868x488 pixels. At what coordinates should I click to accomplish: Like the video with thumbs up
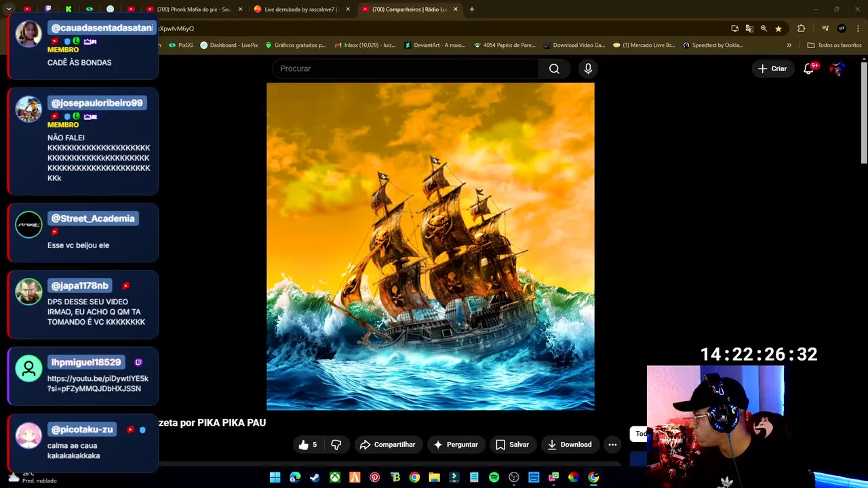point(307,445)
